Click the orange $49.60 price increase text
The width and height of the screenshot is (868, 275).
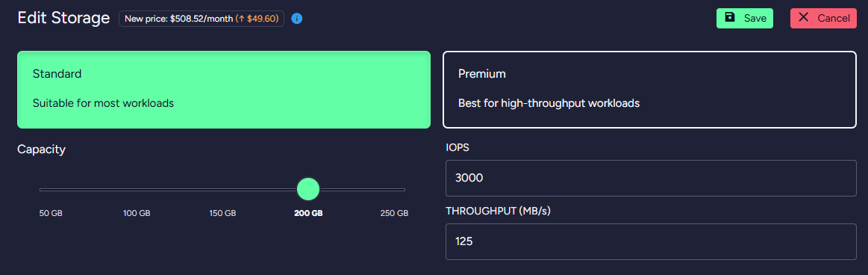click(257, 19)
